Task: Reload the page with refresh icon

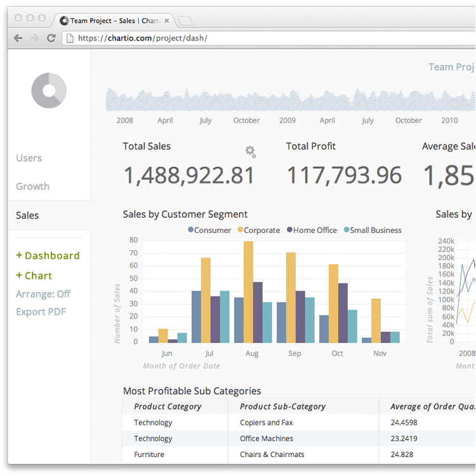Action: point(51,38)
